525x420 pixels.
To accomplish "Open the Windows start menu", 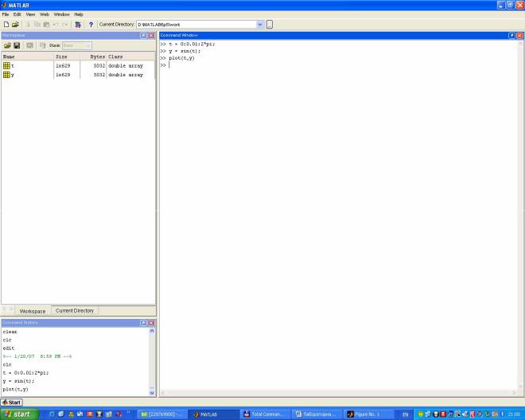I will 19,414.
